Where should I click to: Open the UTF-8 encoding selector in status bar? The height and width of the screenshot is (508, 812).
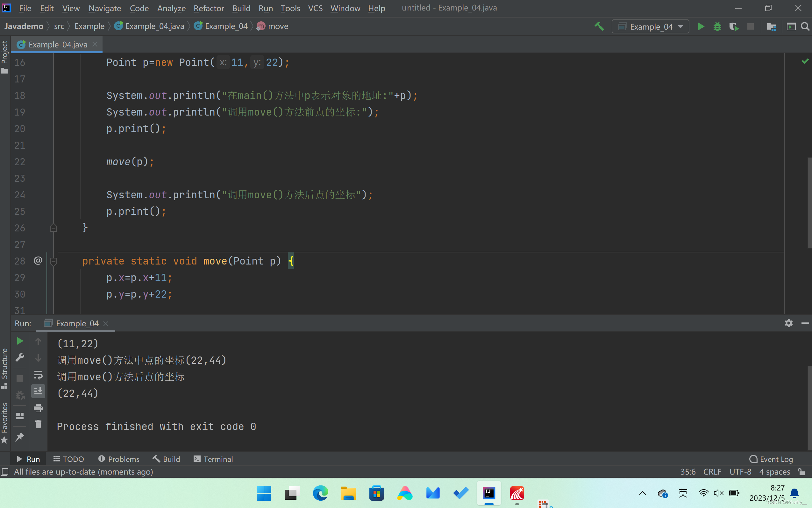click(740, 472)
